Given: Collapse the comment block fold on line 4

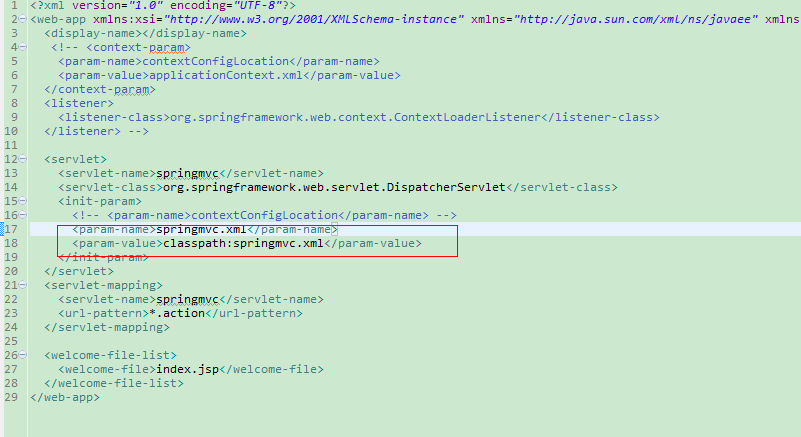Looking at the screenshot, I should pos(22,47).
